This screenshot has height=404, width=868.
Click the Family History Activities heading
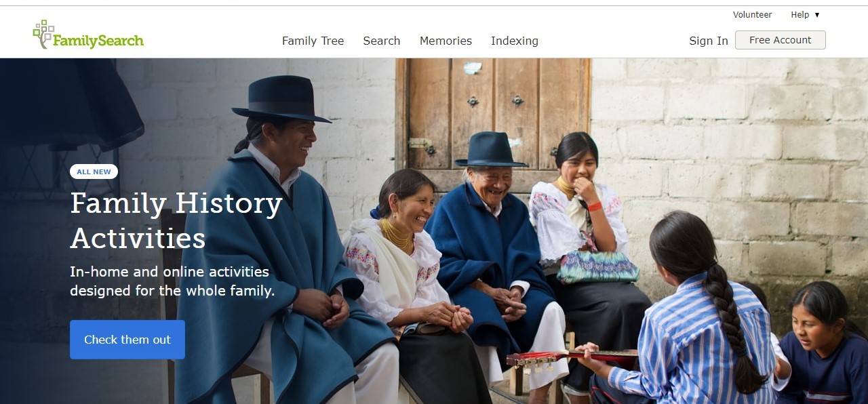pyautogui.click(x=176, y=220)
